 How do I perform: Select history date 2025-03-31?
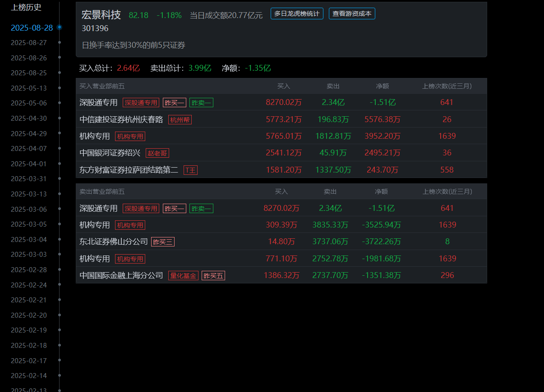[x=28, y=179]
